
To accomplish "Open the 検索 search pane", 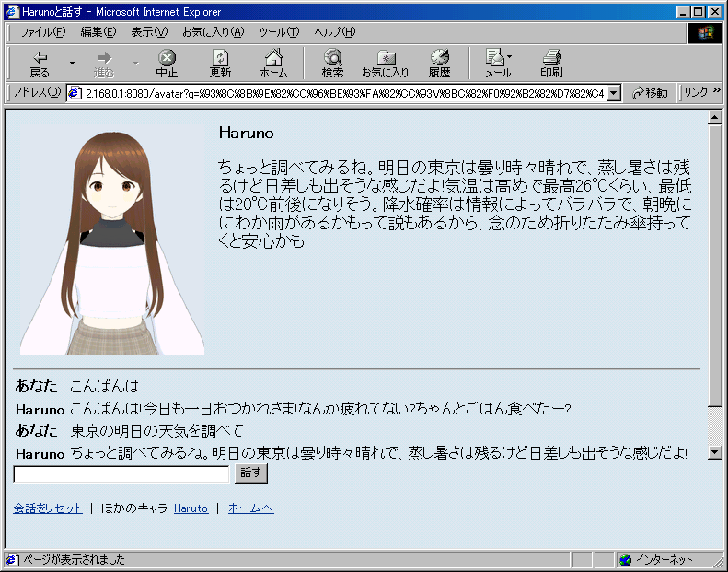I will pos(332,64).
